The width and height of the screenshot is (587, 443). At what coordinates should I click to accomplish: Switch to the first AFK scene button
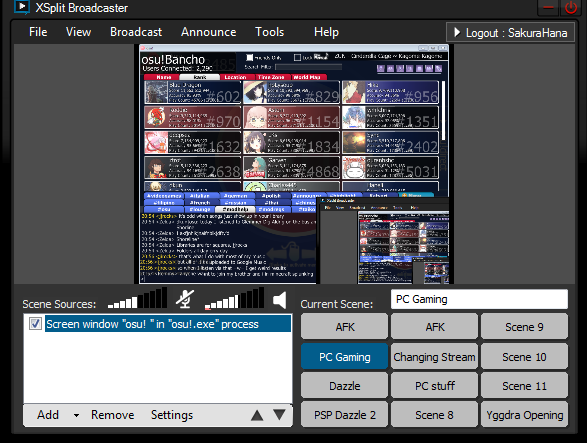tap(344, 327)
